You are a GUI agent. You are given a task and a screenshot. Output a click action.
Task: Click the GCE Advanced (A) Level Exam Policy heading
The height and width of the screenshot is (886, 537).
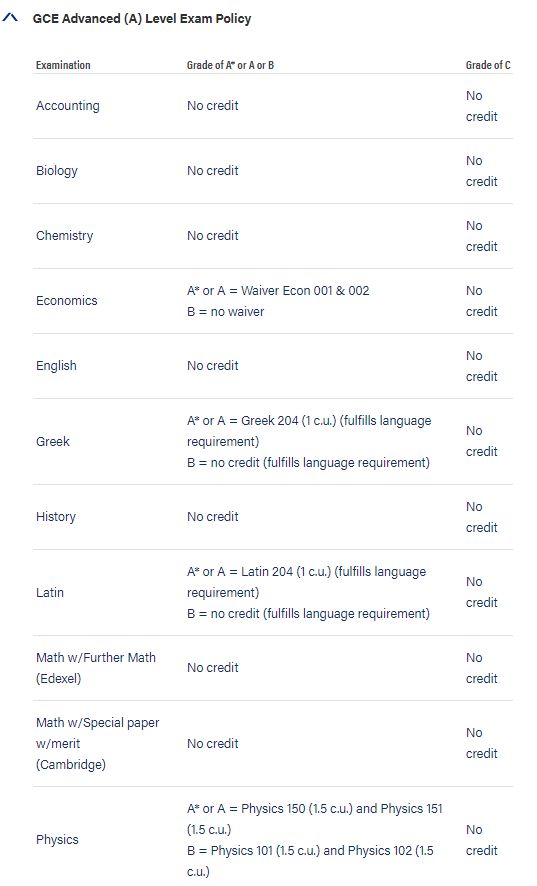pyautogui.click(x=142, y=19)
